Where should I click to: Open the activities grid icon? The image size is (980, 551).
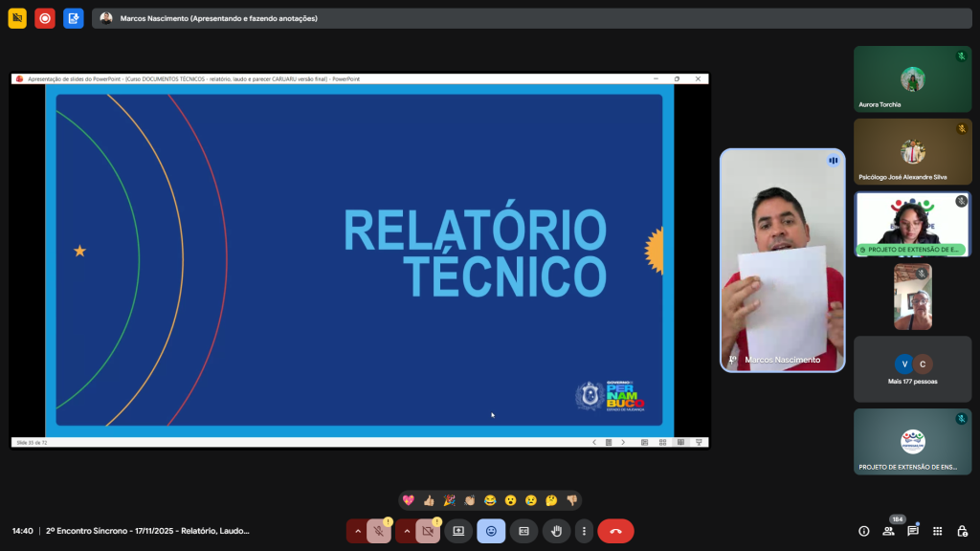[938, 531]
